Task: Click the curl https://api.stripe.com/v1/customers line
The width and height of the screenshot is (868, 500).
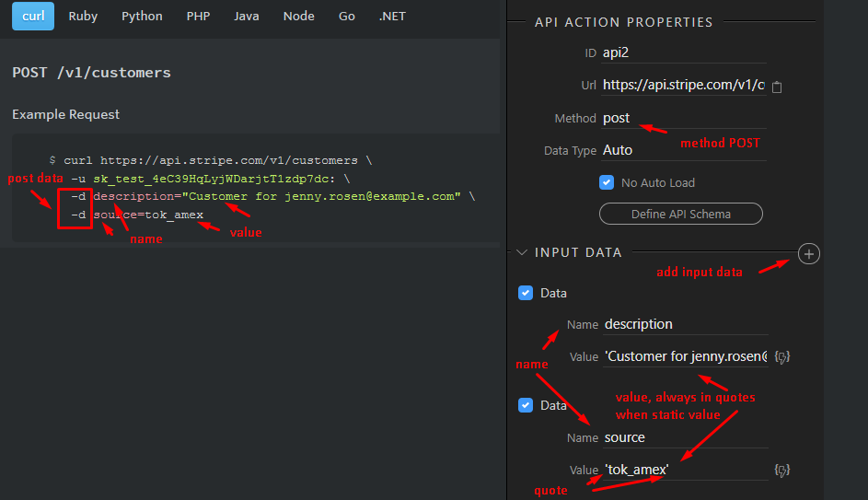Action: click(x=218, y=160)
